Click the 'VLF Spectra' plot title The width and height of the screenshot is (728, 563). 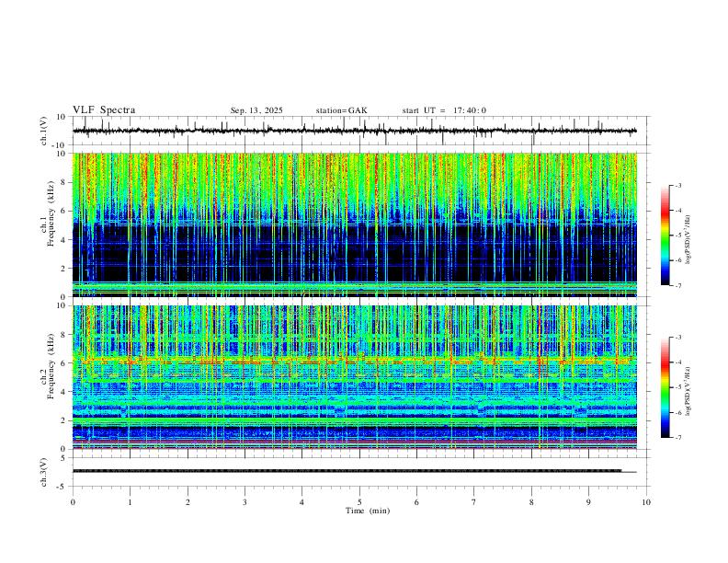[104, 110]
